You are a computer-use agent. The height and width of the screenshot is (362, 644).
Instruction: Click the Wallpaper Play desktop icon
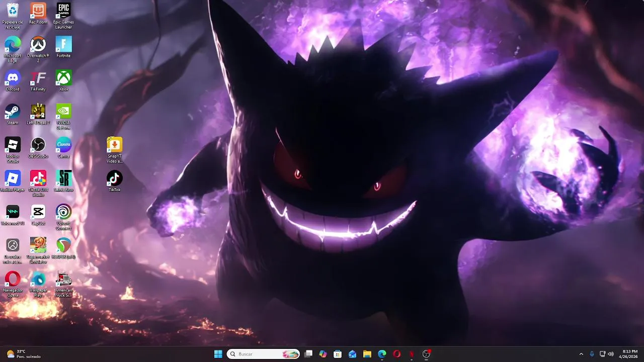(x=38, y=284)
